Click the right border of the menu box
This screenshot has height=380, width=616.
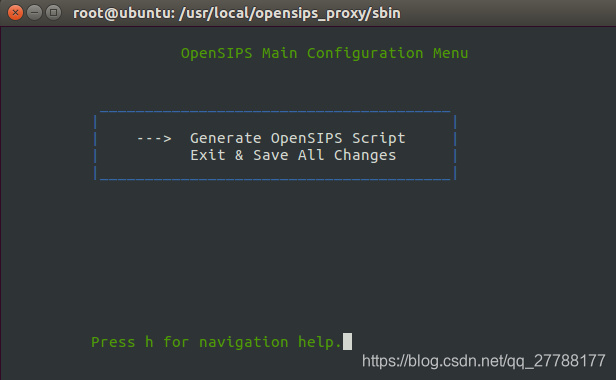[x=455, y=147]
